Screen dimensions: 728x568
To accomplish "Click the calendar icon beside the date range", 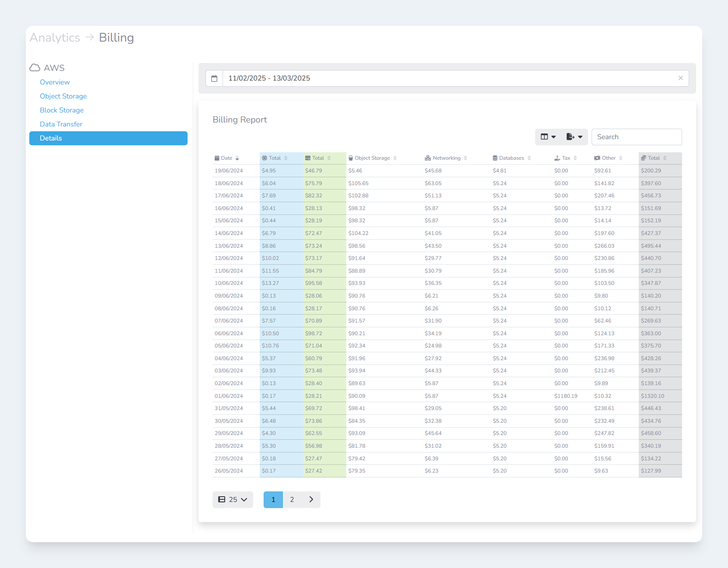I will tap(214, 78).
